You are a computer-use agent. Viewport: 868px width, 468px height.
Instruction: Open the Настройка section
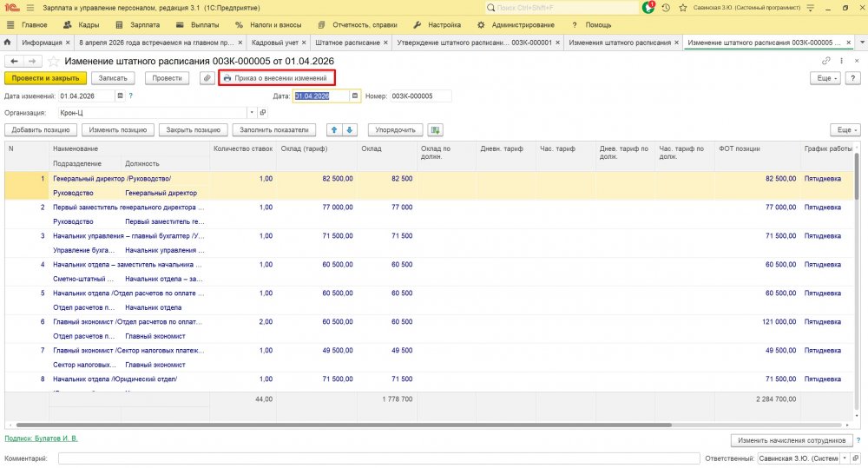click(x=437, y=25)
